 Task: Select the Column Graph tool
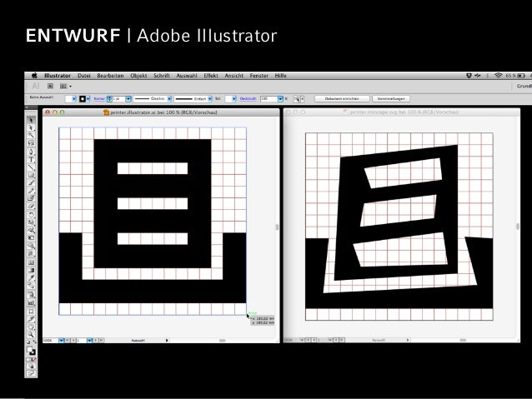click(x=31, y=302)
